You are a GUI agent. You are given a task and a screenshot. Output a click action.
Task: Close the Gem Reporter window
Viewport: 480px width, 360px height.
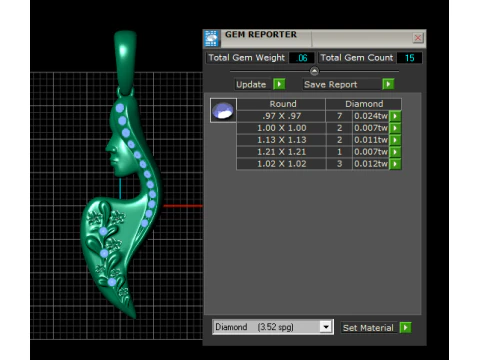[x=418, y=38]
